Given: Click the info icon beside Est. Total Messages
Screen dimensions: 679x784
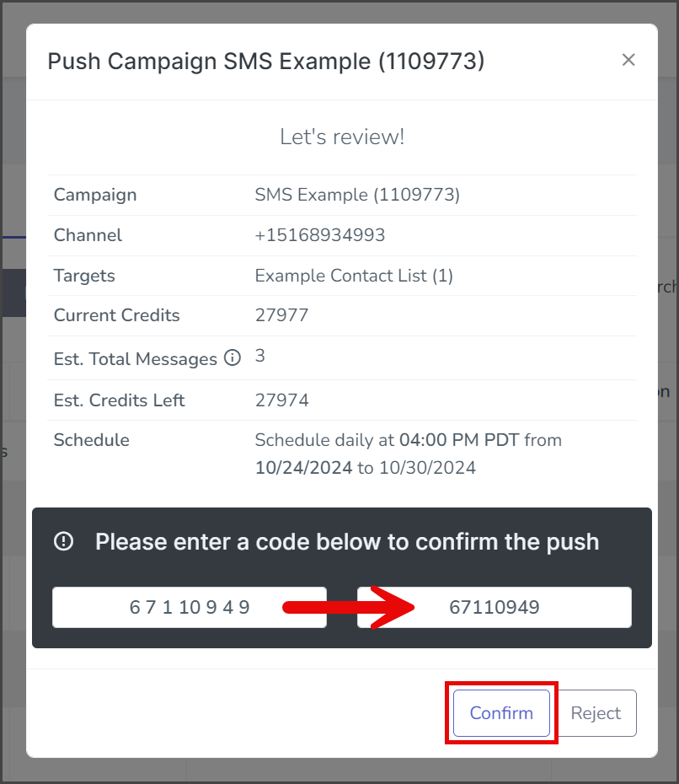Looking at the screenshot, I should coord(233,357).
